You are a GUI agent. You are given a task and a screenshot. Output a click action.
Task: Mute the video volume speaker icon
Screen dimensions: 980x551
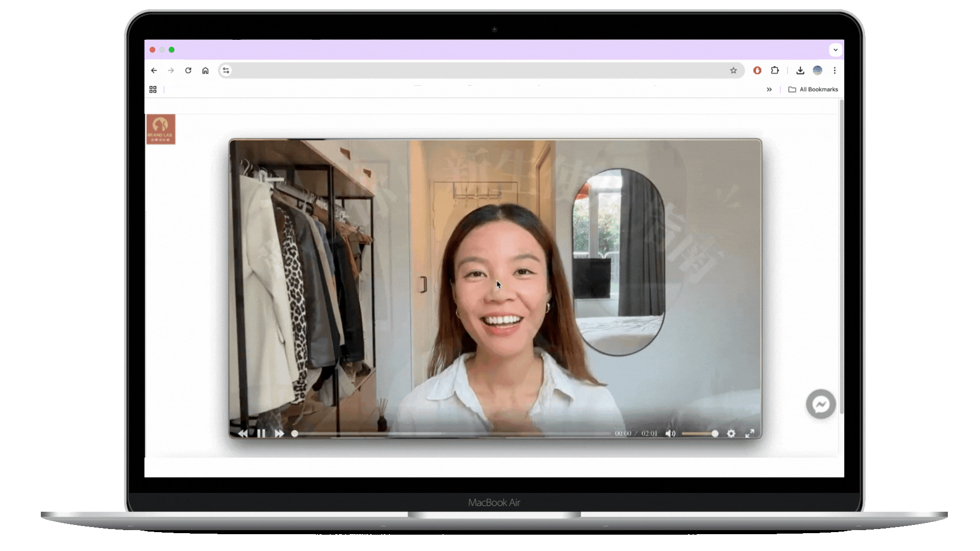pyautogui.click(x=670, y=433)
